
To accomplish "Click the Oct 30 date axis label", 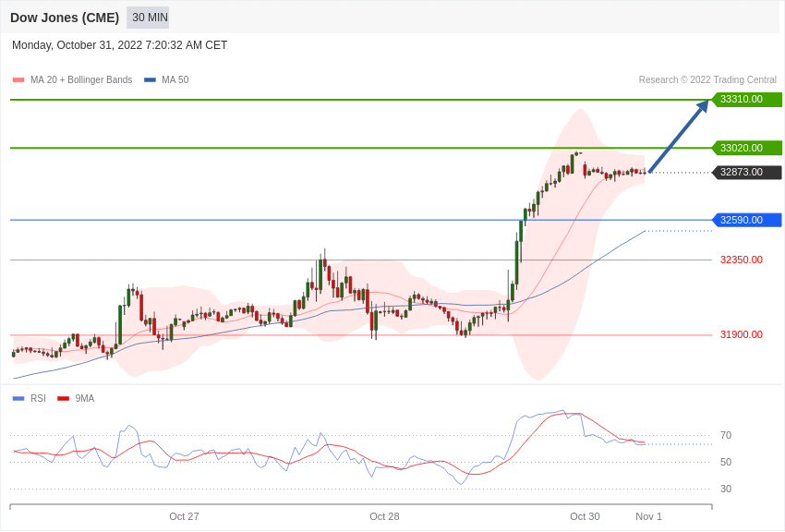I will (x=585, y=516).
